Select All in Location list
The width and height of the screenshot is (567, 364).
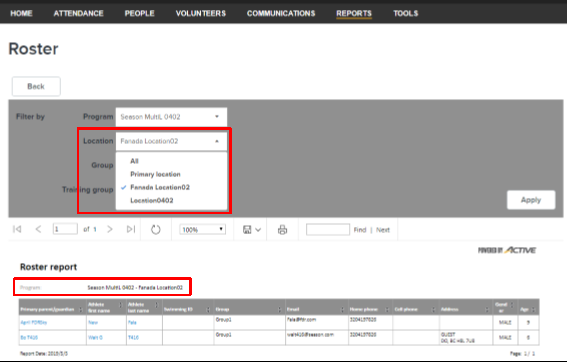tap(135, 161)
